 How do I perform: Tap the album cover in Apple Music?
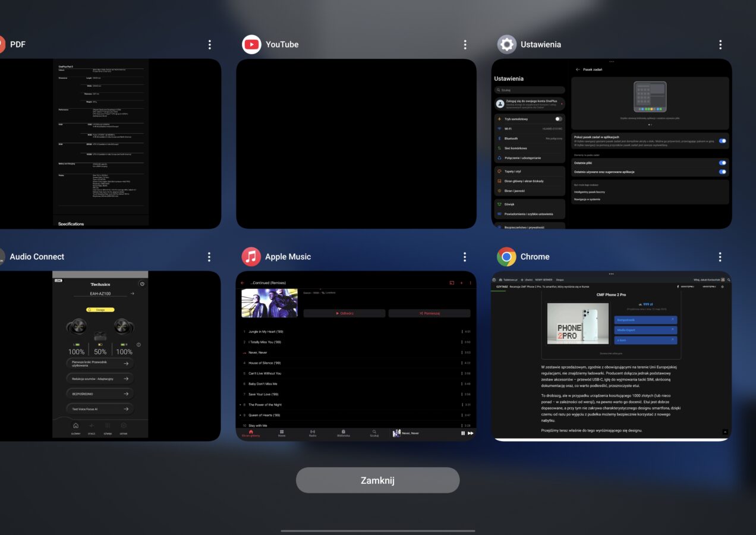pyautogui.click(x=270, y=303)
